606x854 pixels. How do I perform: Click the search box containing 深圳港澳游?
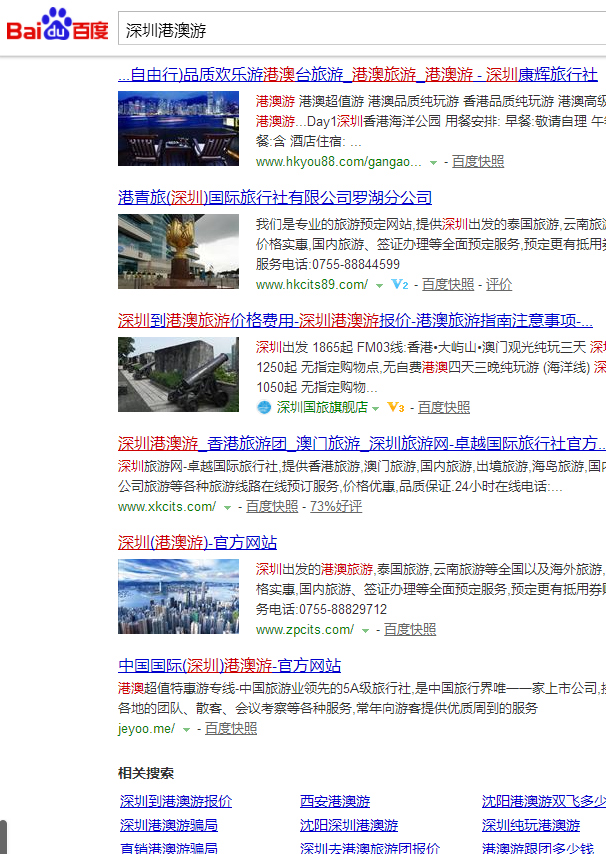click(362, 29)
